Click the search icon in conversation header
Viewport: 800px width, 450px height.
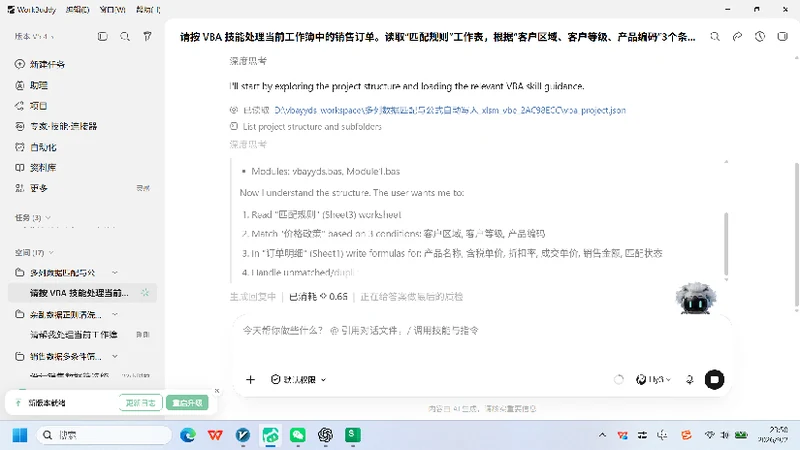coord(715,36)
